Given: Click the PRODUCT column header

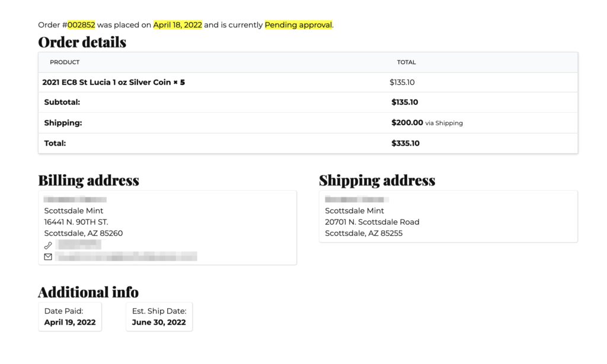Looking at the screenshot, I should pyautogui.click(x=65, y=62).
